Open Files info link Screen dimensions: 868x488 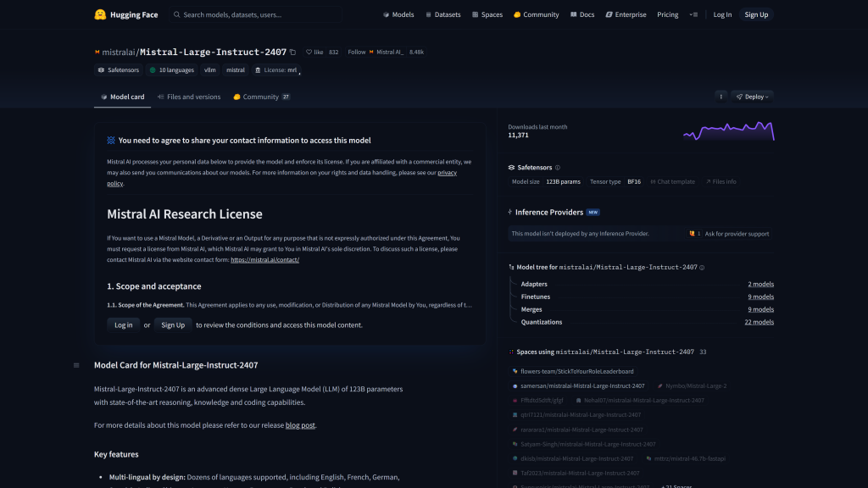click(x=721, y=181)
